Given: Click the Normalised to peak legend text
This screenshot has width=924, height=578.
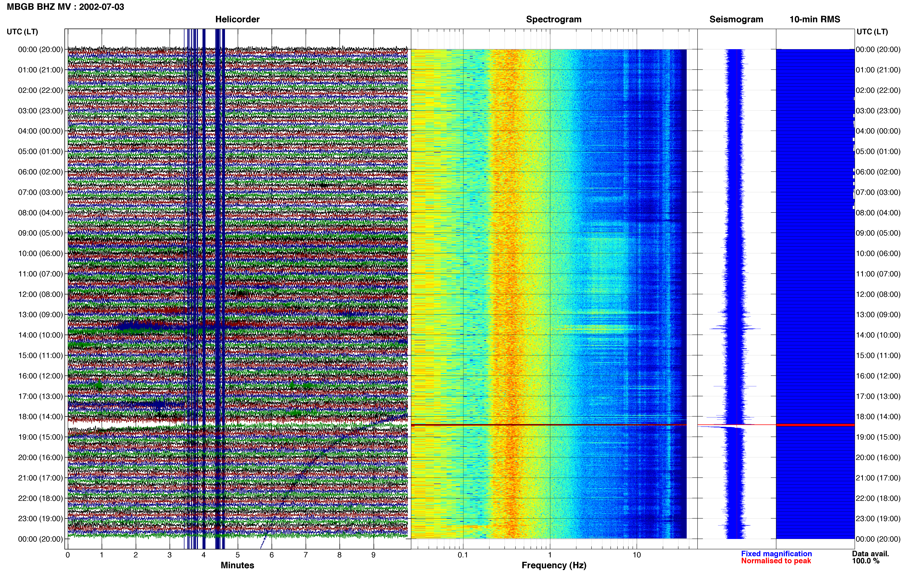Looking at the screenshot, I should pyautogui.click(x=776, y=561).
